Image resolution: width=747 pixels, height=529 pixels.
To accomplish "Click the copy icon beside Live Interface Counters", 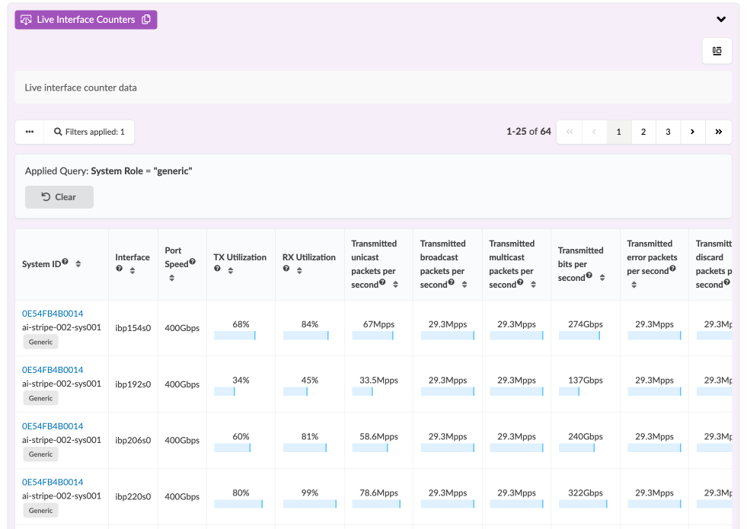I will point(146,20).
